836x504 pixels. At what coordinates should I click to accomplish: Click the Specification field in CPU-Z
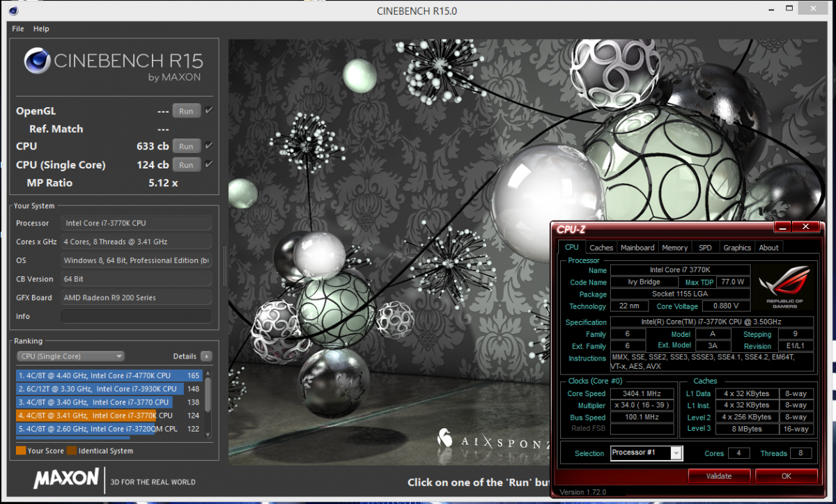tap(712, 322)
